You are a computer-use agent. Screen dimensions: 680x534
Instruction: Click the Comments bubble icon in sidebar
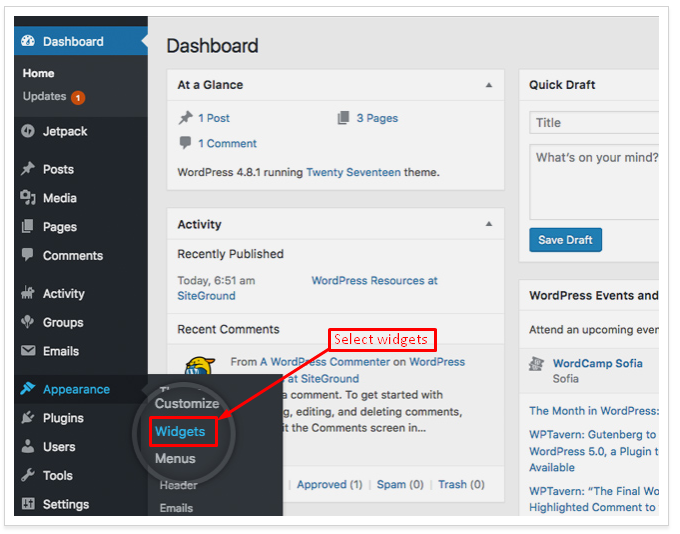pyautogui.click(x=28, y=255)
